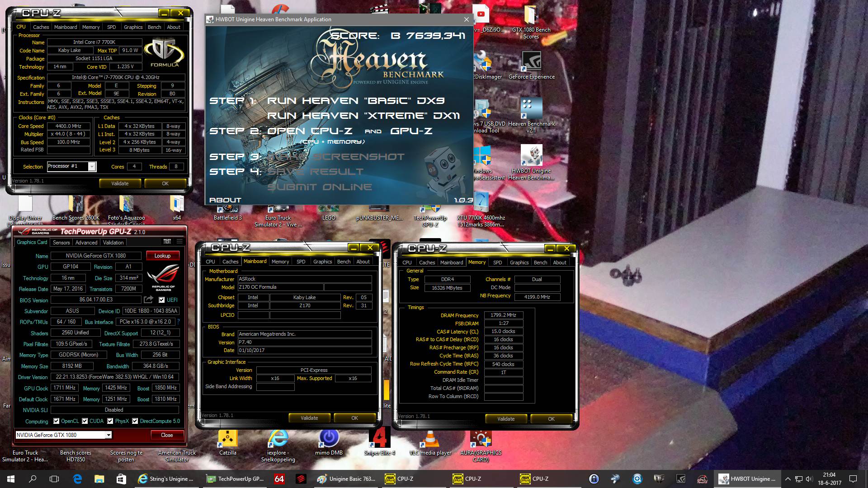Open taskbar search magnifier
868x488 pixels.
coord(33,479)
